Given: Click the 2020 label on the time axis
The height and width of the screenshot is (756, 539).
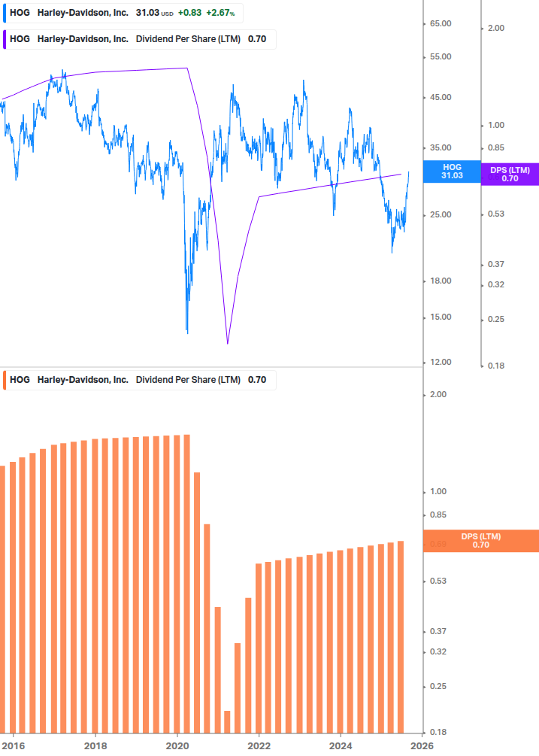Looking at the screenshot, I should (177, 745).
